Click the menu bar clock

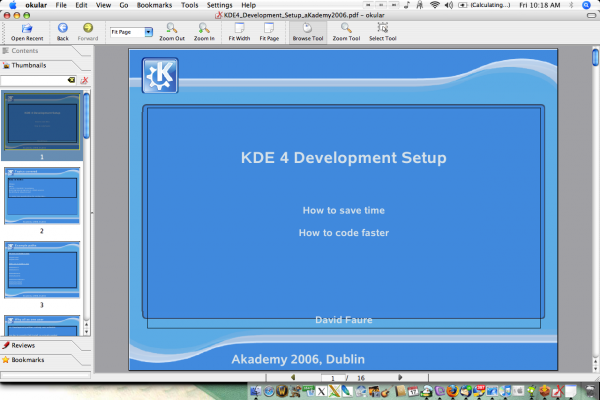pyautogui.click(x=540, y=5)
